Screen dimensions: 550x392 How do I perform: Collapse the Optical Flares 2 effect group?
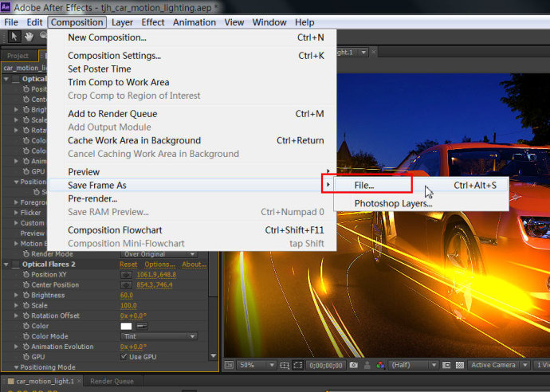(x=6, y=265)
